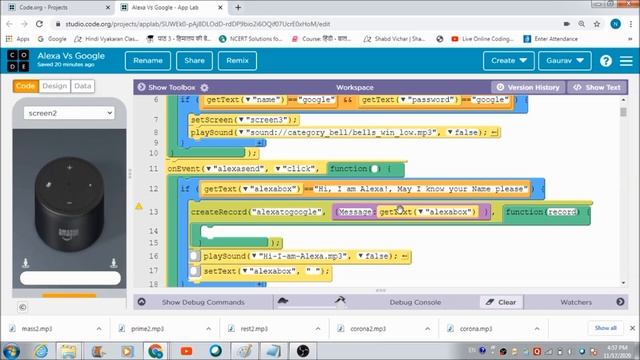Viewport: 640px width, 360px height.
Task: Open Internet Explorer from the taskbar
Action: [41, 351]
